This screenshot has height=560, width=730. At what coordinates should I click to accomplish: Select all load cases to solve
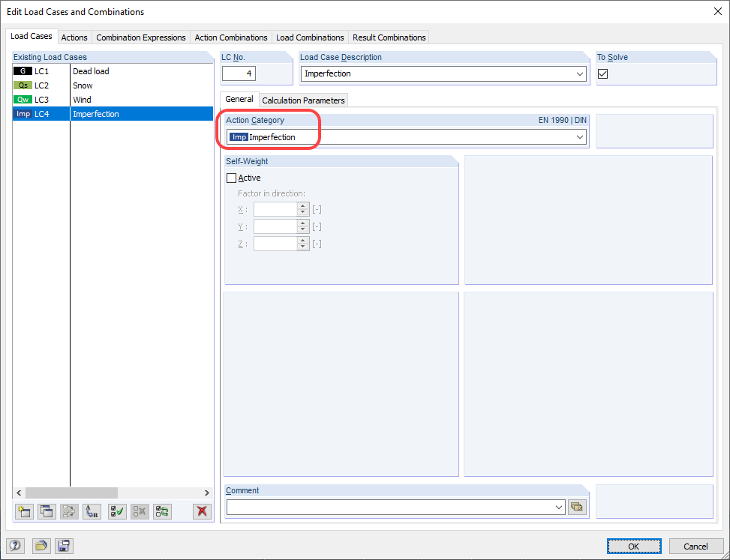(117, 511)
